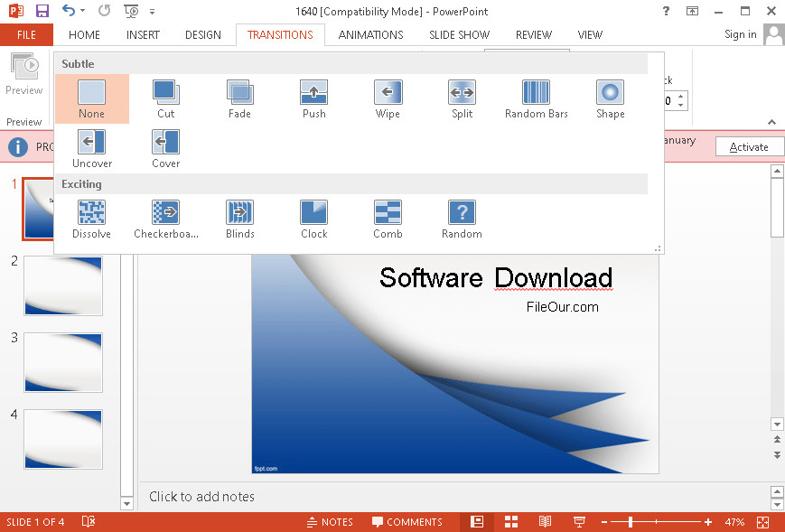785x532 pixels.
Task: Open the Undo history dropdown arrow
Action: [82, 11]
